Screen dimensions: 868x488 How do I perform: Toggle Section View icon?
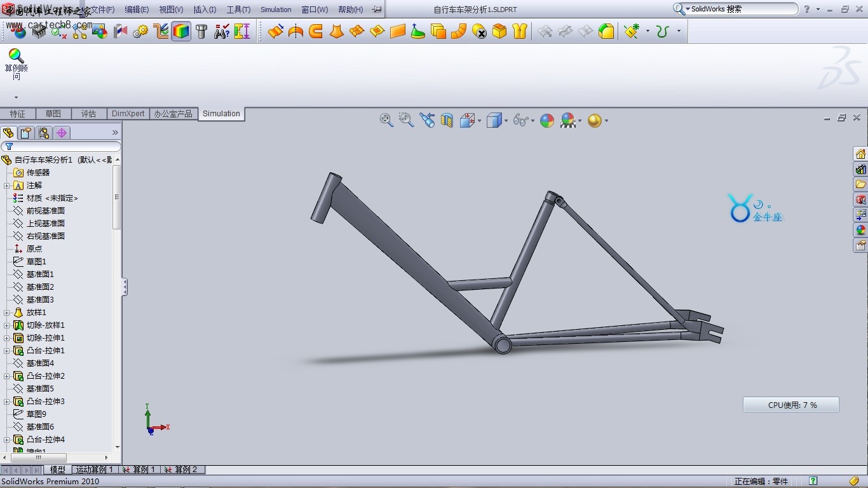pyautogui.click(x=447, y=120)
